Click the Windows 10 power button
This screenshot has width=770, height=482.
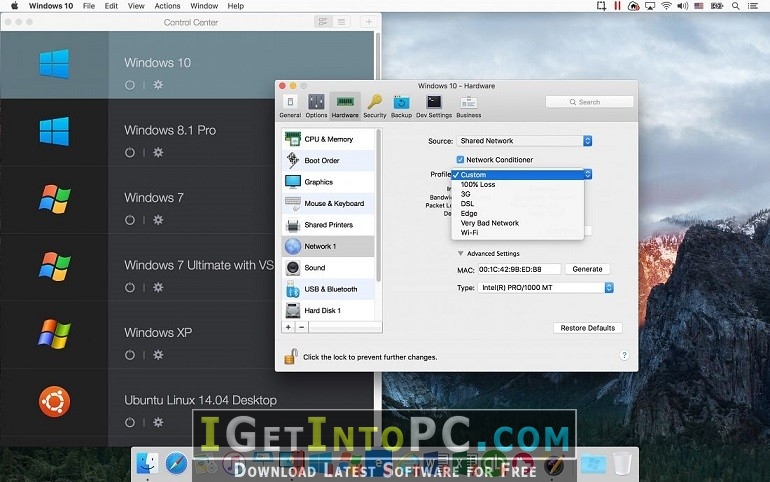click(130, 85)
